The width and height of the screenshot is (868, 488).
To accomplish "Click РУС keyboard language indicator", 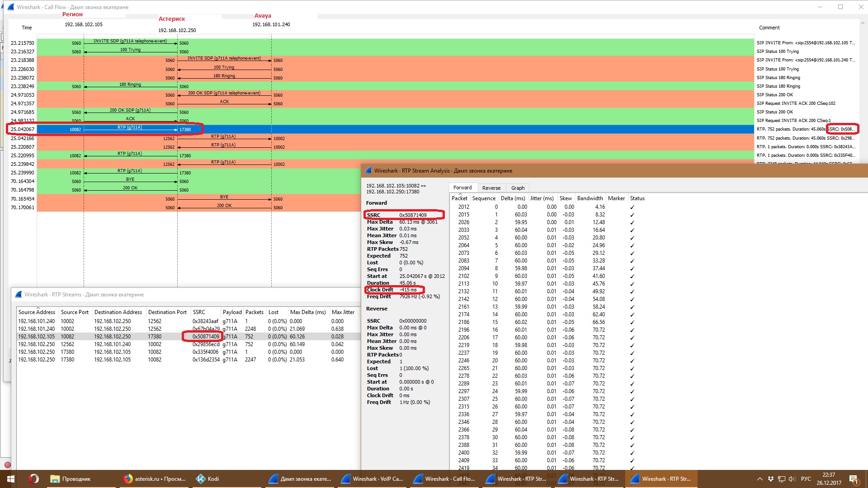I will tap(806, 479).
